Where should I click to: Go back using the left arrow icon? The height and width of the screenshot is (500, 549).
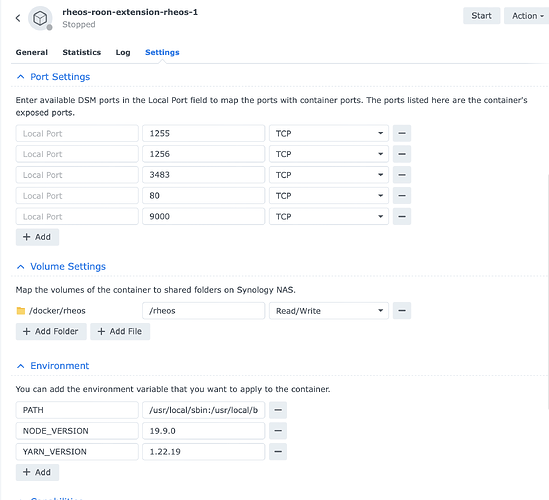coord(18,18)
